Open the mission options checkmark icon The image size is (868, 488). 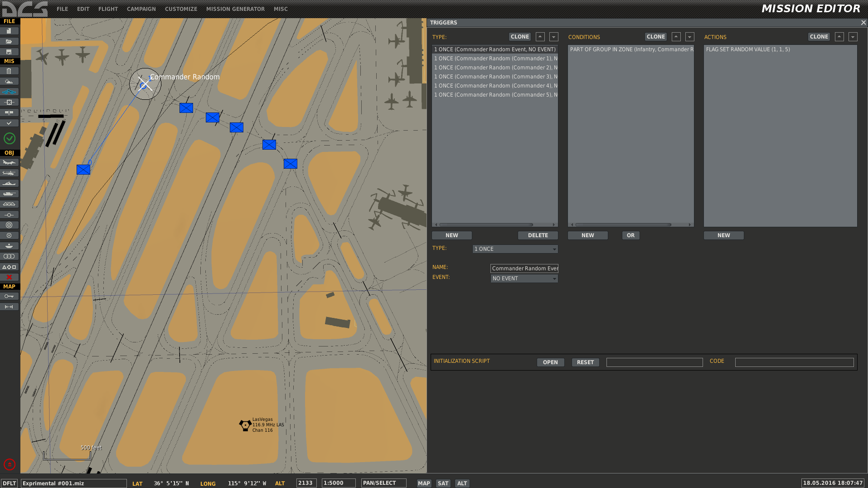point(9,123)
